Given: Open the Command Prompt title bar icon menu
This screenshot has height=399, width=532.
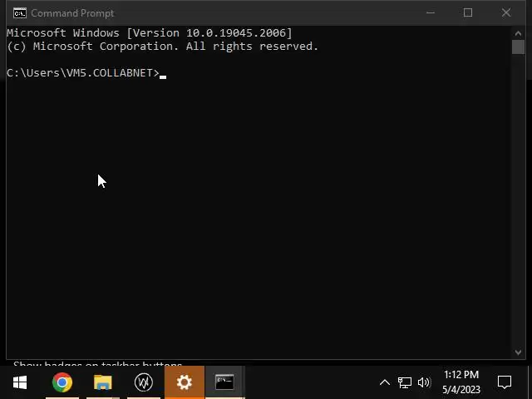Looking at the screenshot, I should point(20,13).
